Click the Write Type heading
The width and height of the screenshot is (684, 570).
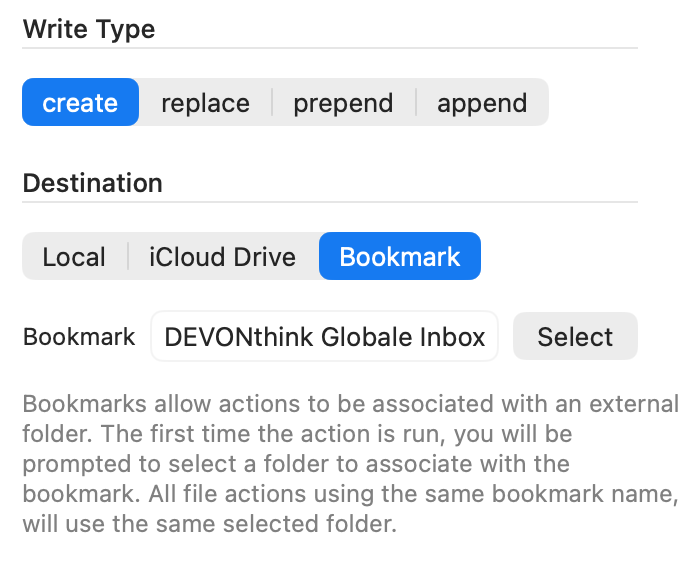(x=89, y=29)
